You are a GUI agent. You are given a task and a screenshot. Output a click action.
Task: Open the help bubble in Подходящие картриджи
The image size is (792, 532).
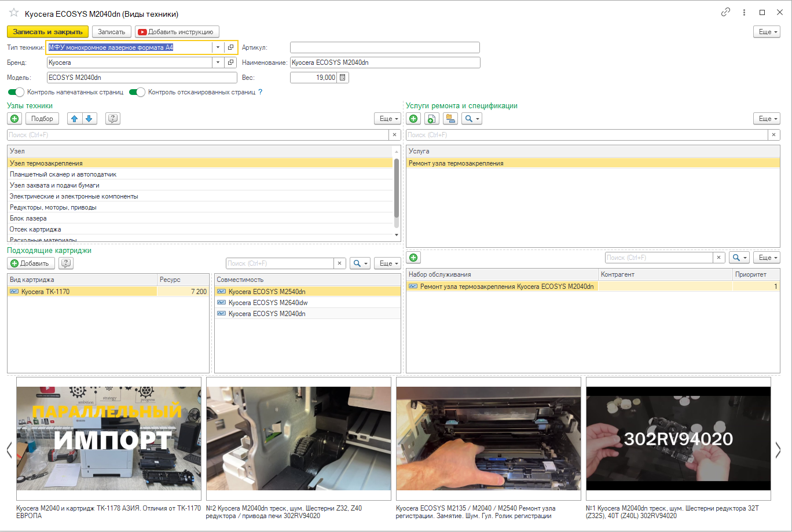(x=66, y=263)
